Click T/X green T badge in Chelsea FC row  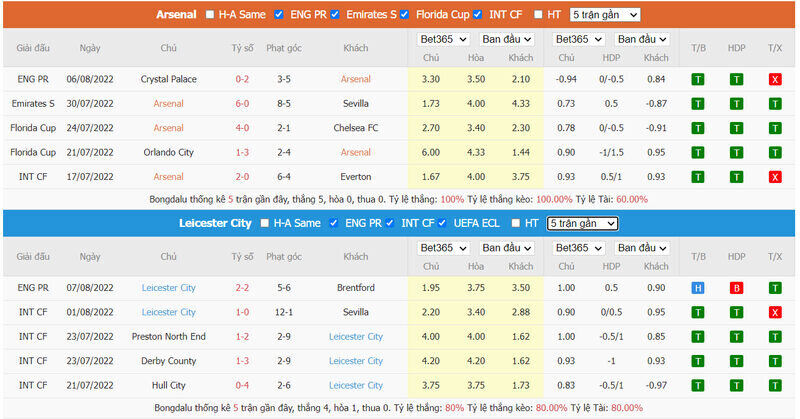pos(774,128)
